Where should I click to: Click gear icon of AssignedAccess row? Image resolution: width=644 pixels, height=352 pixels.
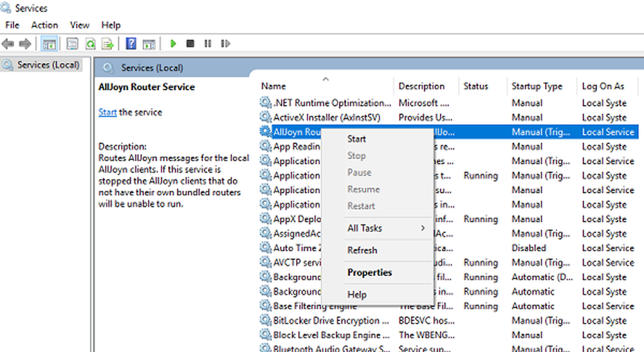pos(266,233)
